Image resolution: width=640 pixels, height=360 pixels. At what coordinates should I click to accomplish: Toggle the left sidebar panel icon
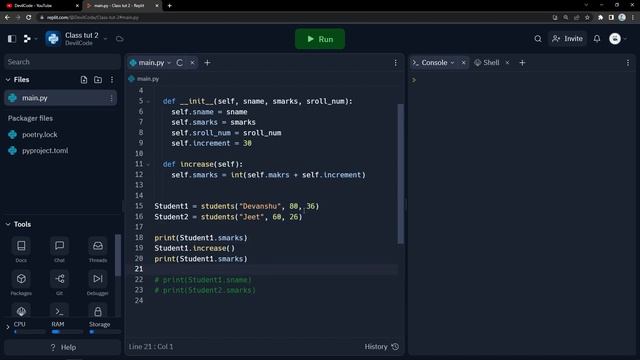pyautogui.click(x=12, y=39)
